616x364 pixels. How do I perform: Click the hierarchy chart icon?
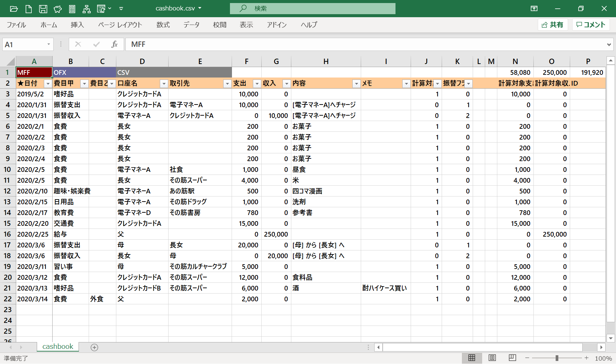[87, 9]
